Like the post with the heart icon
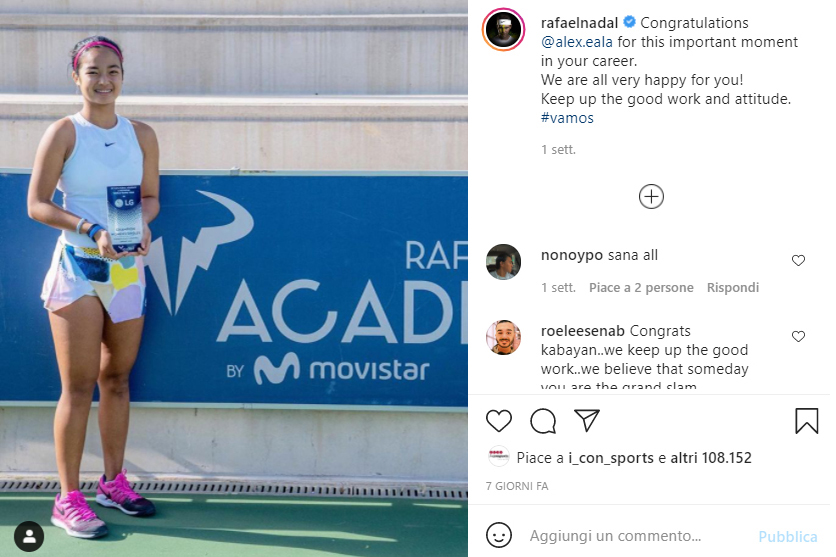 (x=499, y=421)
